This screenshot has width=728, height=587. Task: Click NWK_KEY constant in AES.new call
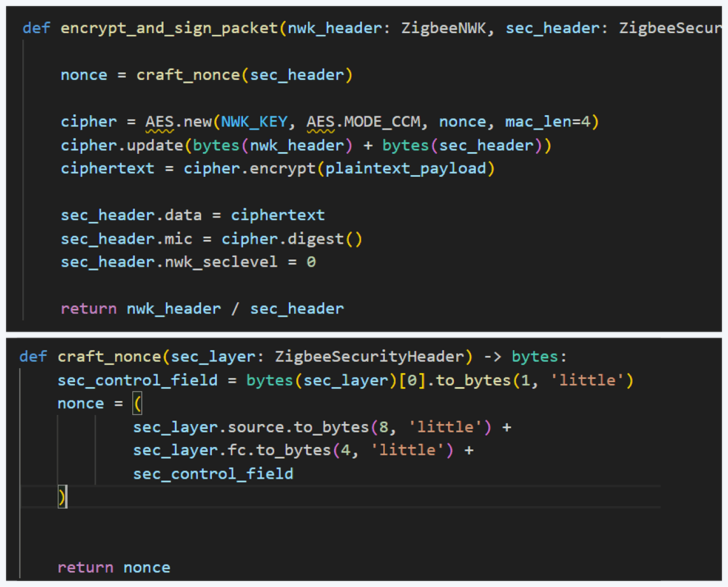pos(255,121)
